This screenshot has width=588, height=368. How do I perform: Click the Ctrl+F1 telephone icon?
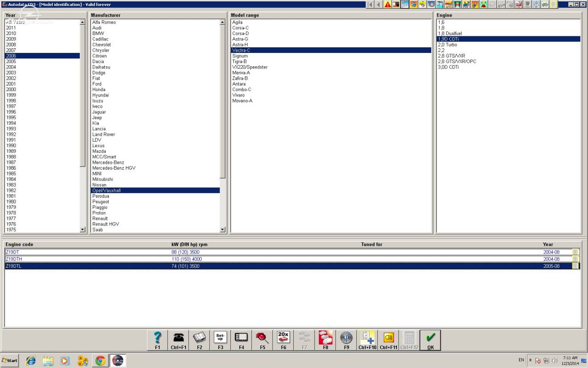(178, 340)
